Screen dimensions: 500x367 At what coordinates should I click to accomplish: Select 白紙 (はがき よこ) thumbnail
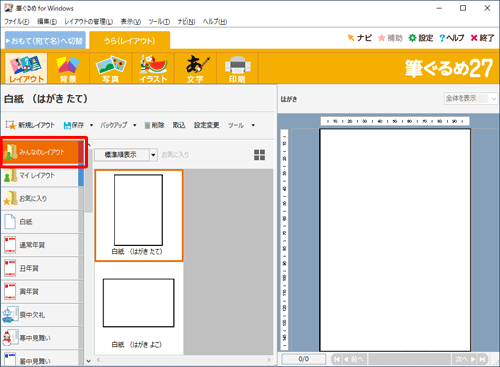click(x=139, y=309)
